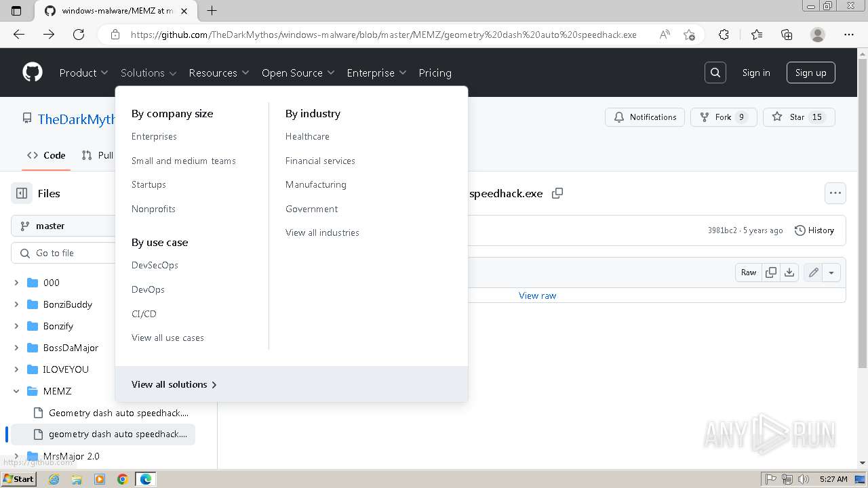
Task: Click the Sign up button
Action: tap(811, 73)
